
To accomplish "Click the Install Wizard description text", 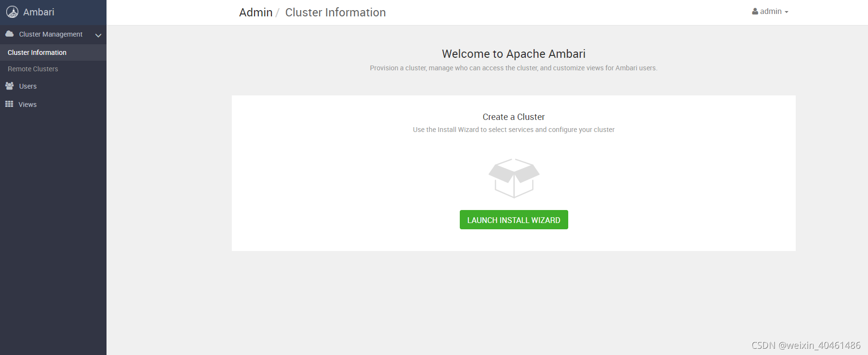I will pos(514,130).
